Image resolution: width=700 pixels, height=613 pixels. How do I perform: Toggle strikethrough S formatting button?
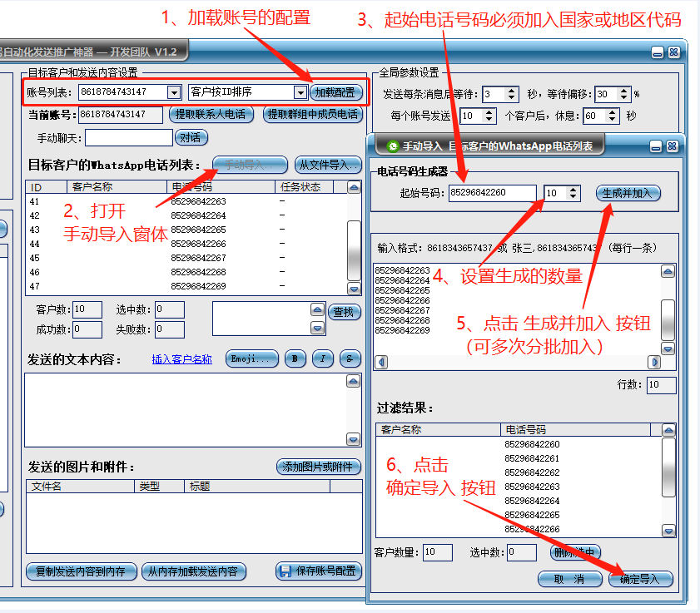pyautogui.click(x=350, y=358)
